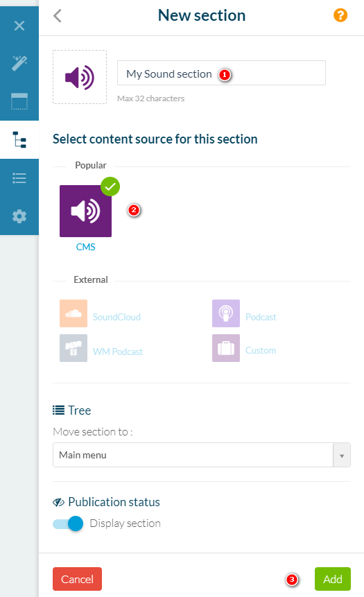The height and width of the screenshot is (597, 364).
Task: Select the structure tree icon in sidebar
Action: [19, 140]
